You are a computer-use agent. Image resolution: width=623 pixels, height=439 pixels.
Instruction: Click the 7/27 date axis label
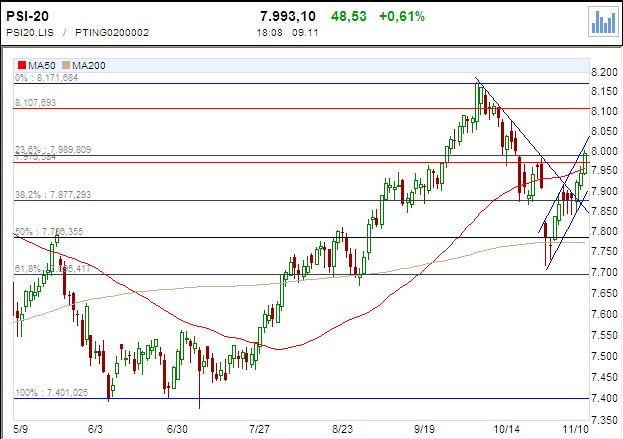point(259,429)
